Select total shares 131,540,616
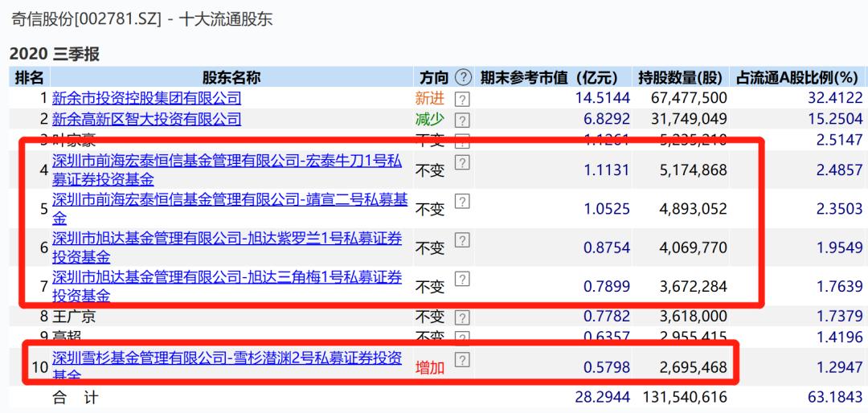 [686, 397]
